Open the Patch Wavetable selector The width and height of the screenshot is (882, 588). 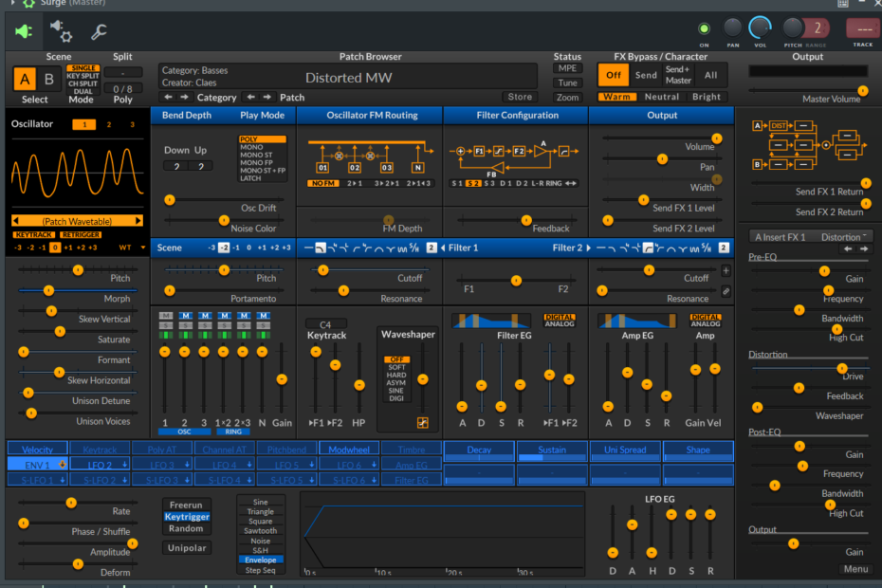77,221
